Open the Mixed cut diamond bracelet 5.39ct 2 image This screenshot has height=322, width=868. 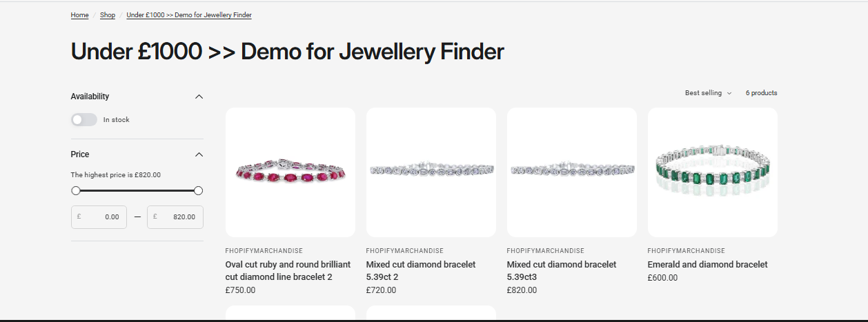coord(431,172)
